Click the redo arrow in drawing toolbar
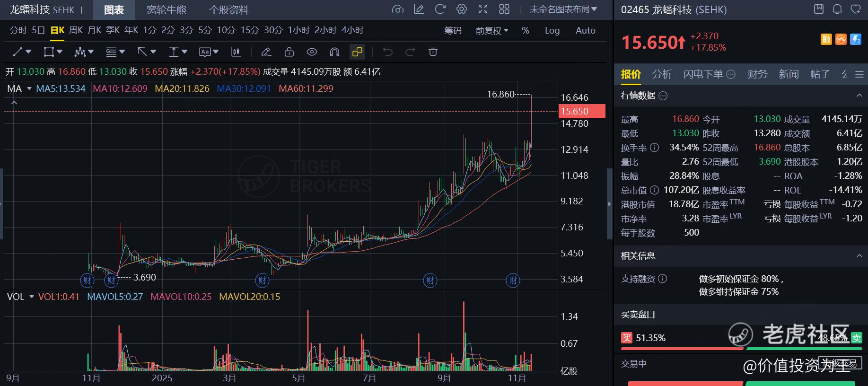 point(410,52)
